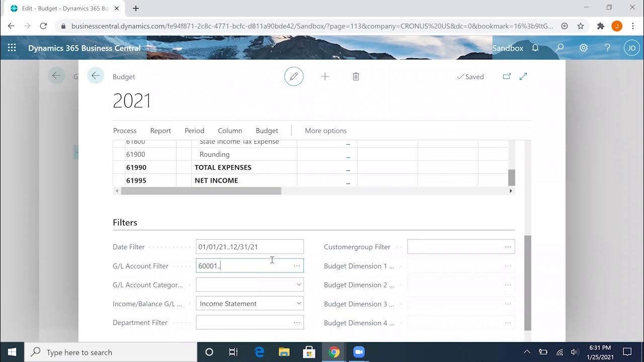Open lookup for Department Filter
This screenshot has width=644, height=362.
point(297,323)
